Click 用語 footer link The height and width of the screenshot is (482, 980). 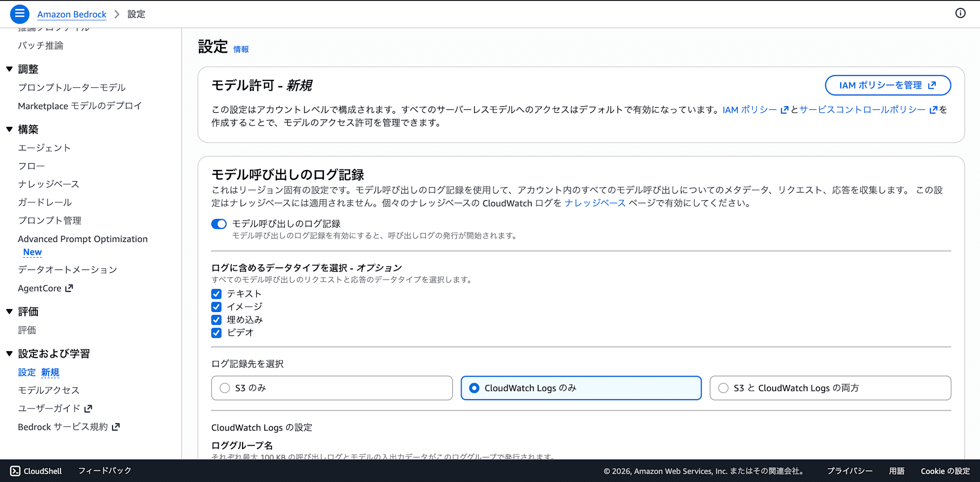[897, 471]
